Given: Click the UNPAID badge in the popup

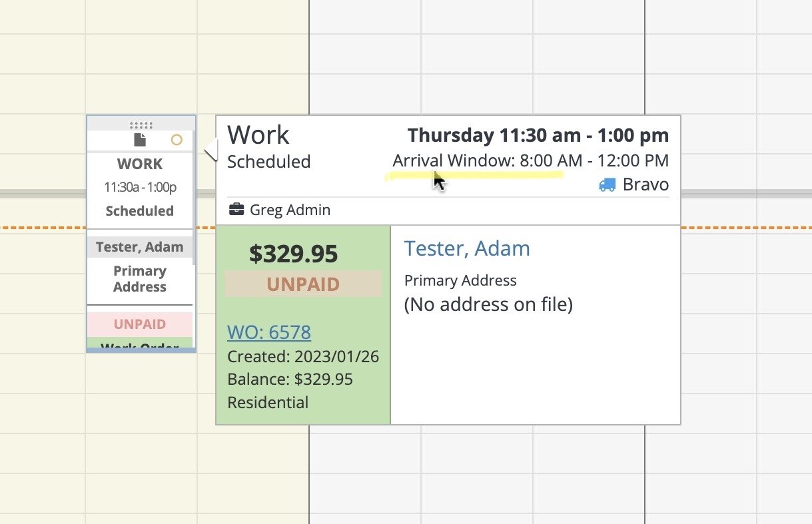Looking at the screenshot, I should (303, 284).
